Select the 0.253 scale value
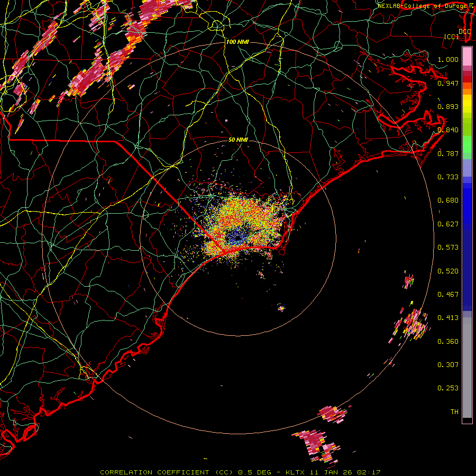Screen dimensions: 476x476 pyautogui.click(x=448, y=388)
